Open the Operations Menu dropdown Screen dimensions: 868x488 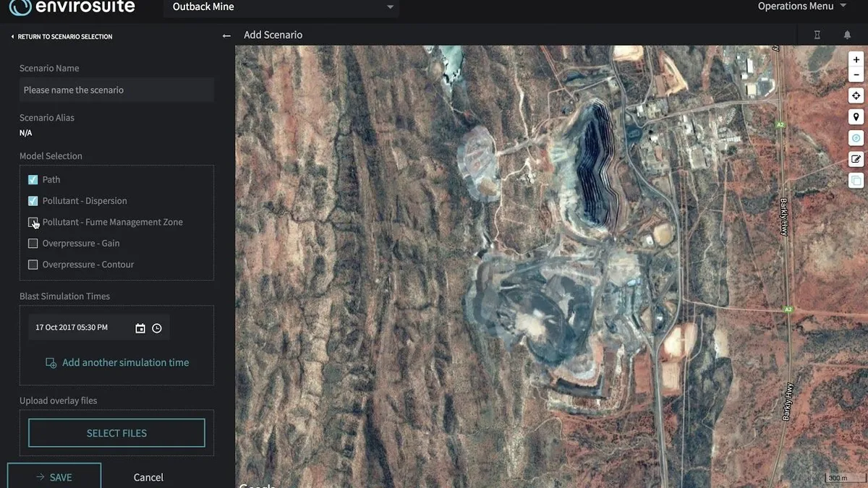pyautogui.click(x=801, y=7)
